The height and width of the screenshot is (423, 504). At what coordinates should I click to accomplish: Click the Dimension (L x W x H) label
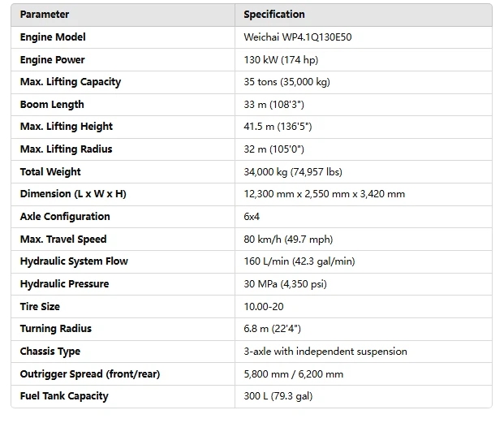click(x=74, y=194)
